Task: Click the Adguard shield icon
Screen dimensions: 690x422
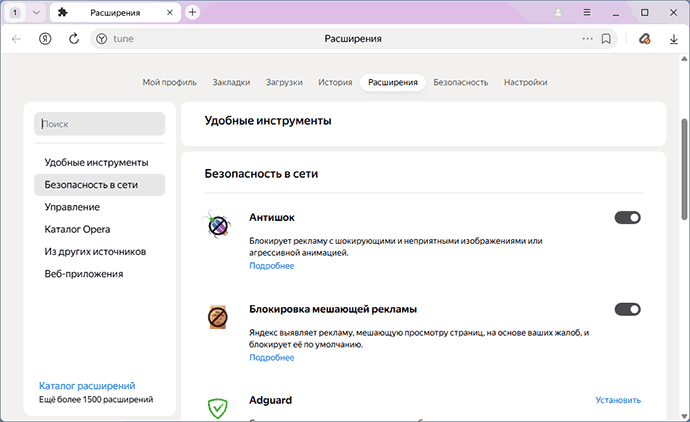Action: tap(217, 408)
